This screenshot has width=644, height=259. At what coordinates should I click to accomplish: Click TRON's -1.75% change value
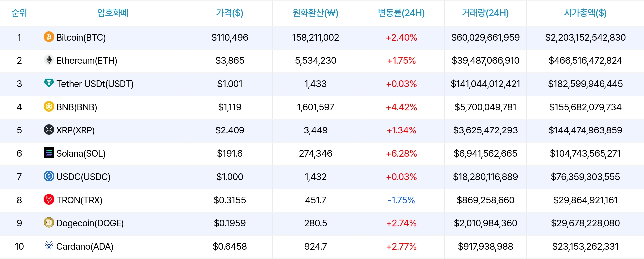[x=401, y=200]
